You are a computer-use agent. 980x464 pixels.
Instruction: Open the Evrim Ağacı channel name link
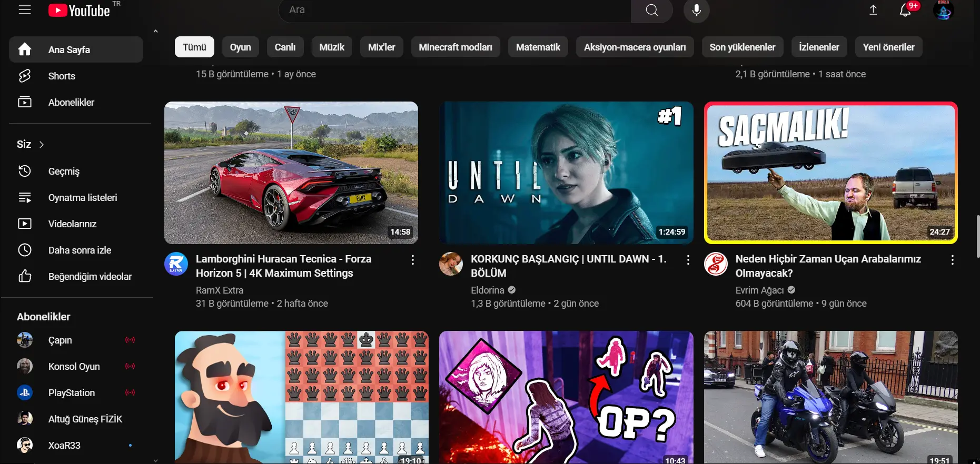(760, 290)
